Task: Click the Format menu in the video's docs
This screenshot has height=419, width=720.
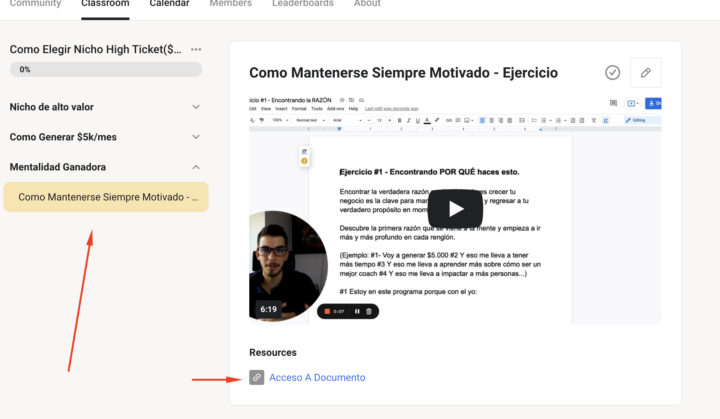Action: (298, 109)
